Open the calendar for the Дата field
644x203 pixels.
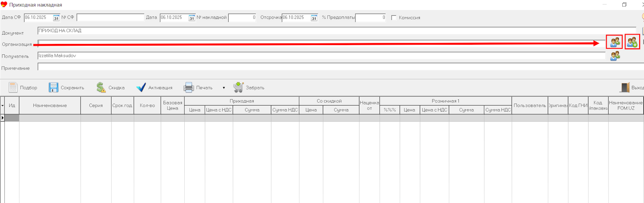[x=192, y=18]
